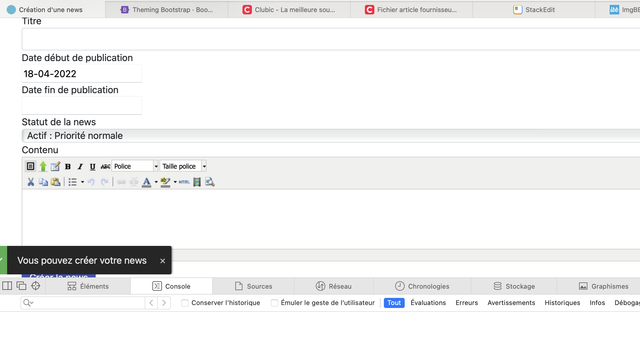The width and height of the screenshot is (640, 364).
Task: Toggle underline formatting in editor
Action: [93, 166]
